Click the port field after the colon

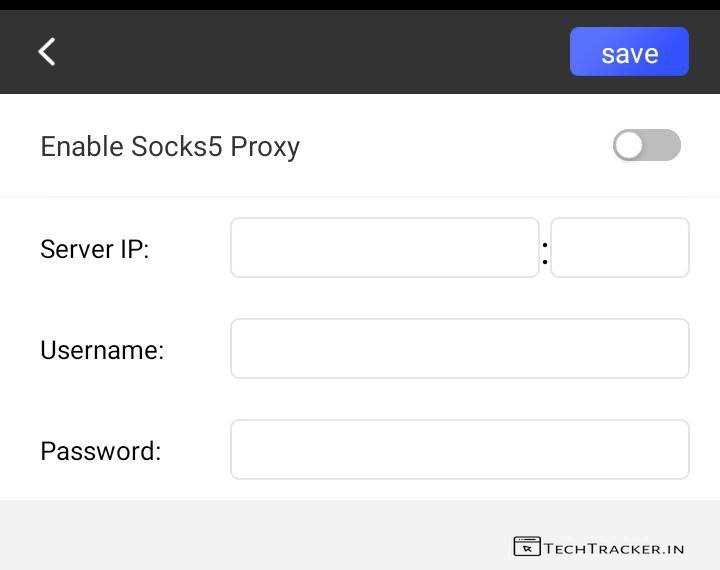(x=619, y=247)
